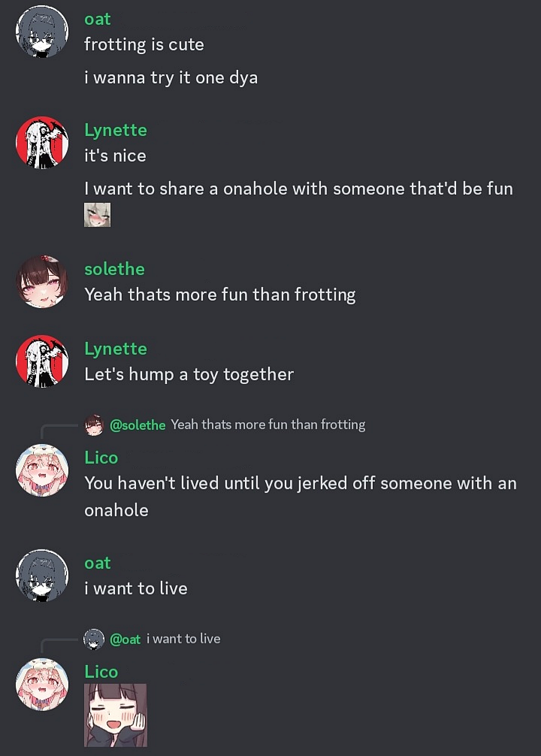The image size is (541, 756).
Task: Click oat's avatar beside the "i want to live" message
Action: [42, 575]
